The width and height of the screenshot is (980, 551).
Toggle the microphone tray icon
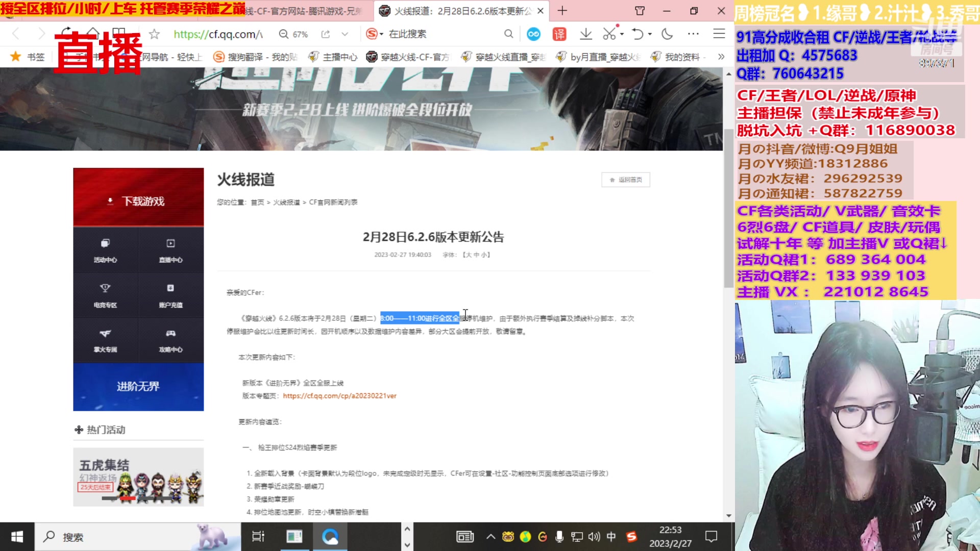pyautogui.click(x=559, y=537)
